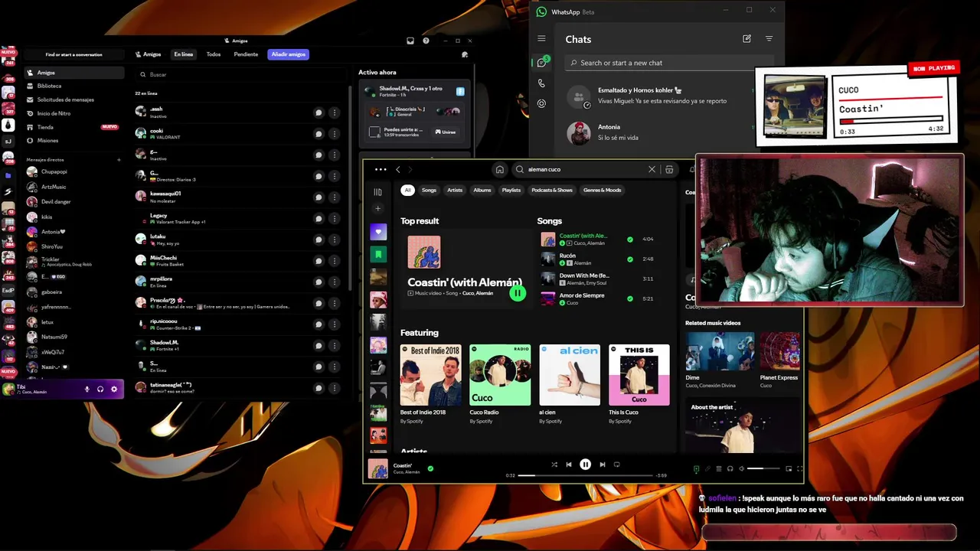Open Solicitudes de mensajes in Discord
Image resolution: width=980 pixels, height=551 pixels.
tap(73, 99)
